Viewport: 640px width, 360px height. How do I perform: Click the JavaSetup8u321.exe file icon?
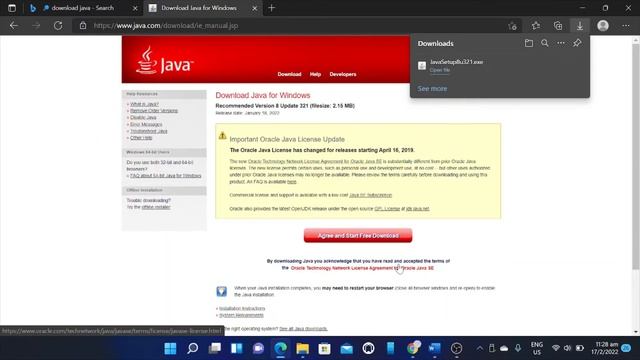click(x=422, y=65)
